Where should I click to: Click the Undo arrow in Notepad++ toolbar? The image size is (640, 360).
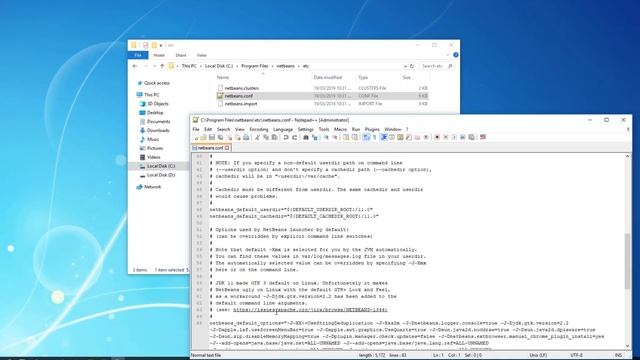(286, 138)
